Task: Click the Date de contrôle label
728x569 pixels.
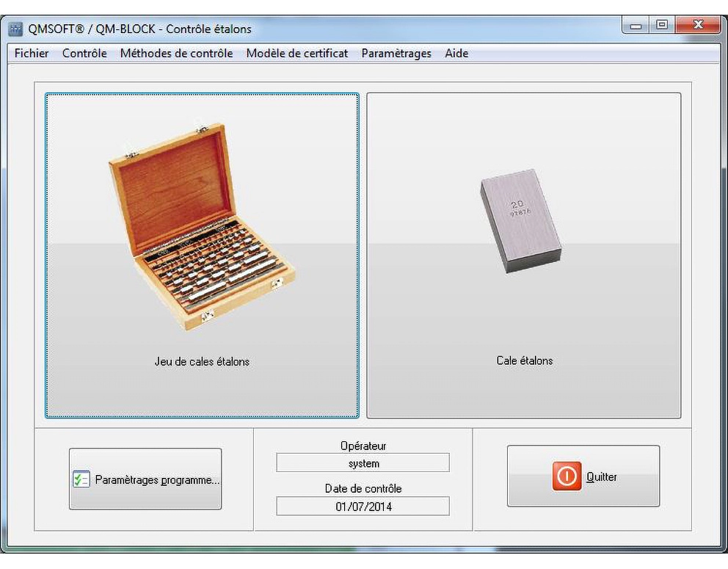Action: tap(363, 489)
